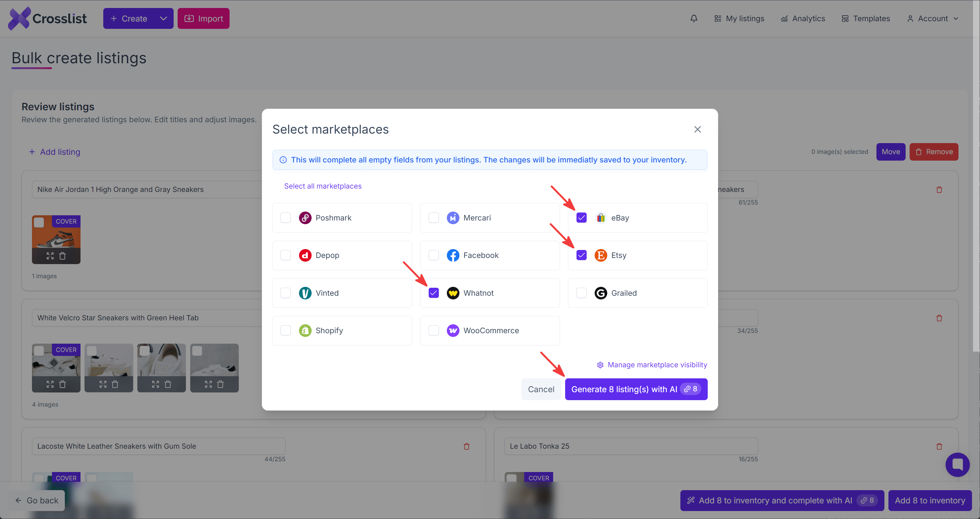Viewport: 980px width, 519px height.
Task: Open the Create dropdown arrow
Action: pyautogui.click(x=163, y=18)
